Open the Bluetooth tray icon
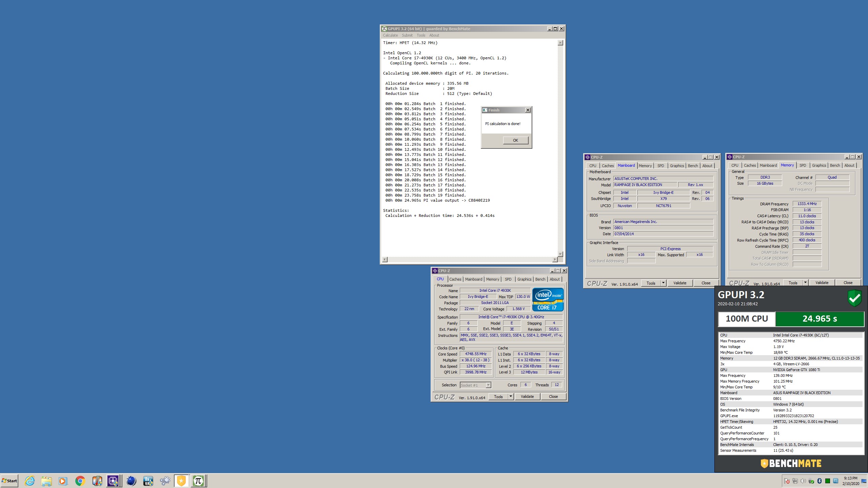The height and width of the screenshot is (488, 868). pos(820,481)
